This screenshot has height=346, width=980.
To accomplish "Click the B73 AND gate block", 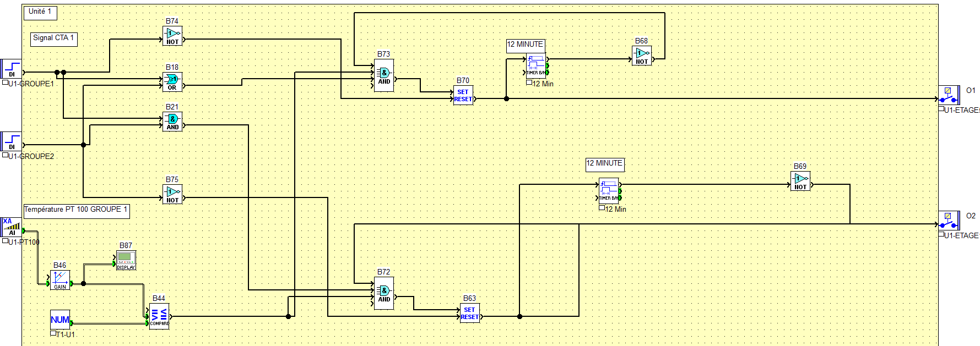I will 384,75.
